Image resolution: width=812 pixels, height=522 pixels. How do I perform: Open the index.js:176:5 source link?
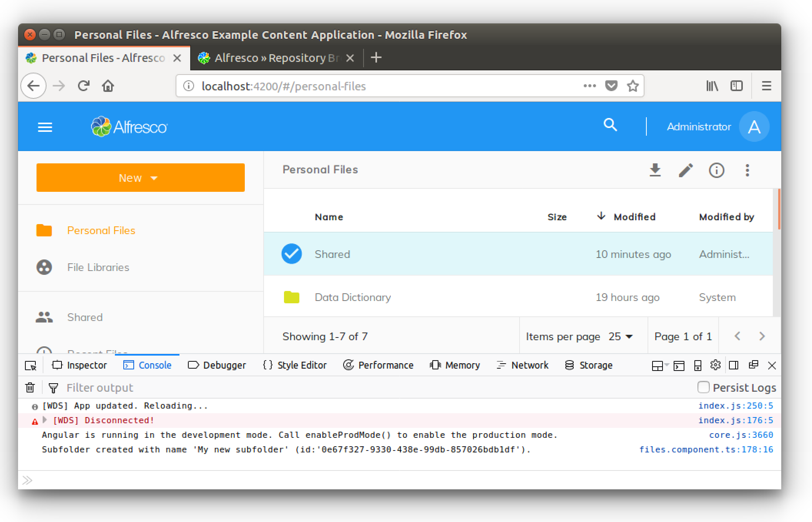736,420
